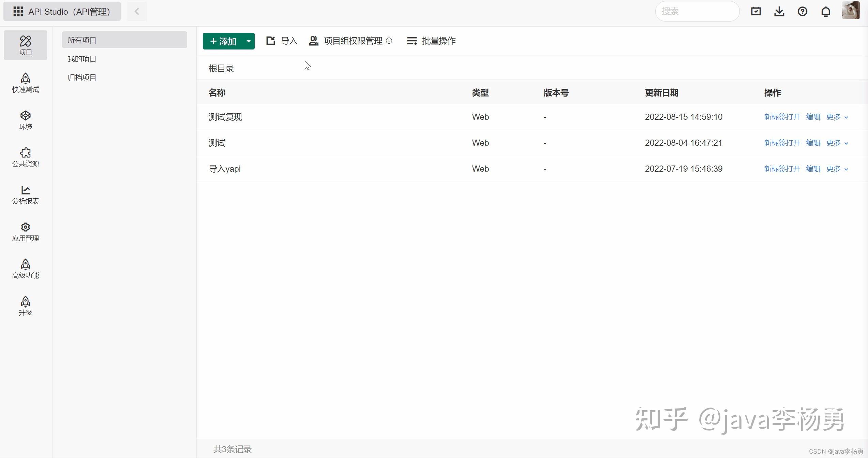868x458 pixels.
Task: Click the notification bell icon
Action: coord(825,12)
